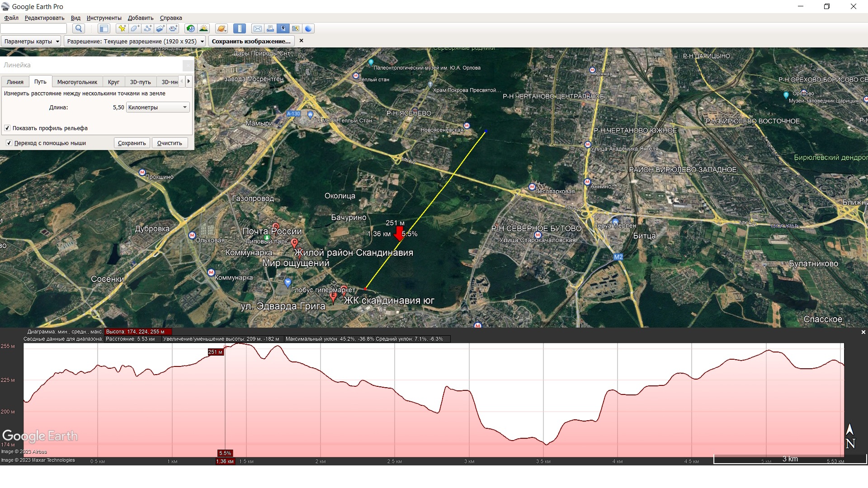Click the M2 highway shield
This screenshot has width=868, height=488.
point(618,257)
